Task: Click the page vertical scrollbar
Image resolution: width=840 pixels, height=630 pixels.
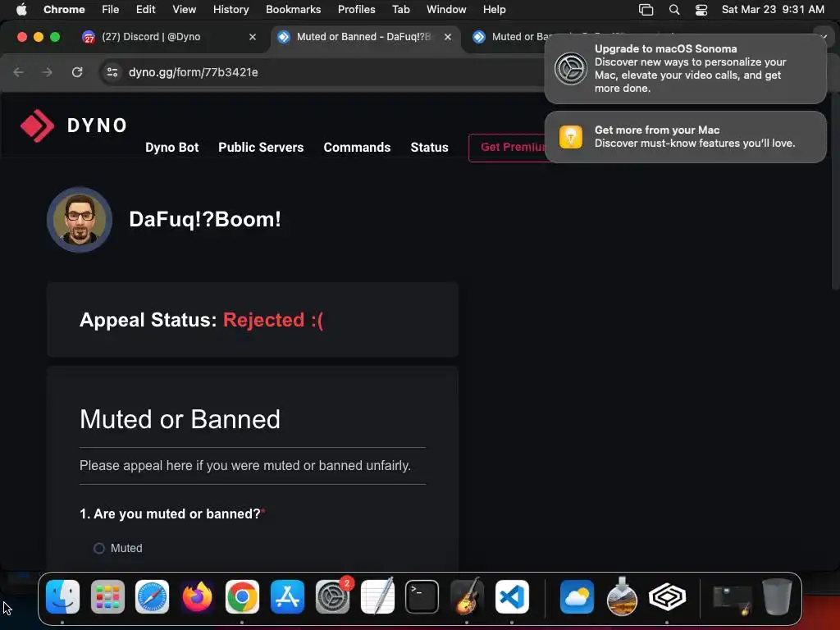Action: (x=836, y=193)
